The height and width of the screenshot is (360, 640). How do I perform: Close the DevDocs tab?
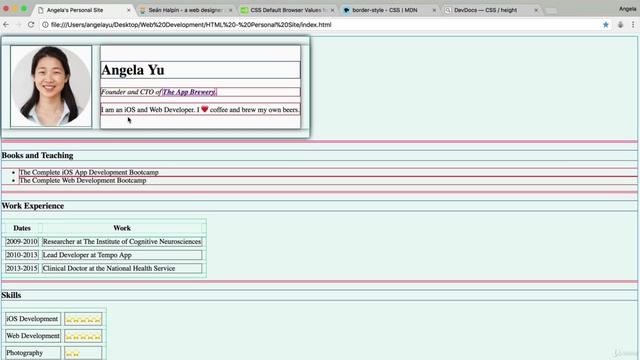(536, 10)
